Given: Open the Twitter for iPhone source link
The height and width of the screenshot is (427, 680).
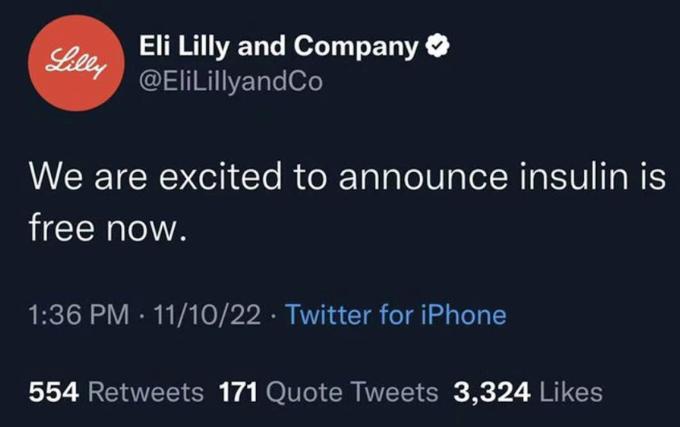Looking at the screenshot, I should [396, 316].
